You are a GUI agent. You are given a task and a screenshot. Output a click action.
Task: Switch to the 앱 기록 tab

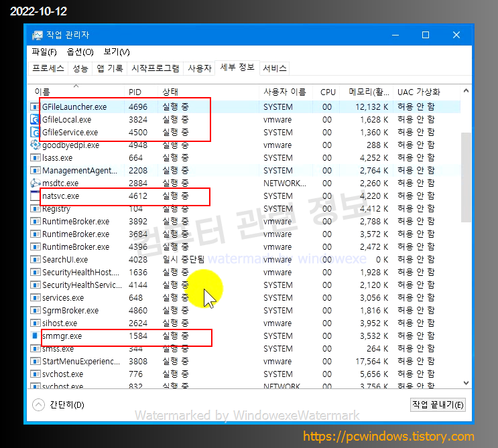(110, 68)
